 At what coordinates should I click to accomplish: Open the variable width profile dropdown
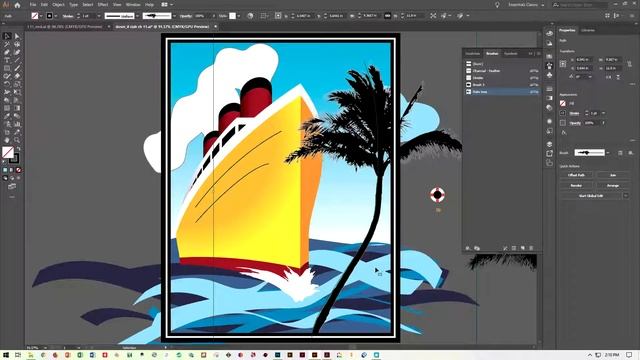tap(138, 16)
